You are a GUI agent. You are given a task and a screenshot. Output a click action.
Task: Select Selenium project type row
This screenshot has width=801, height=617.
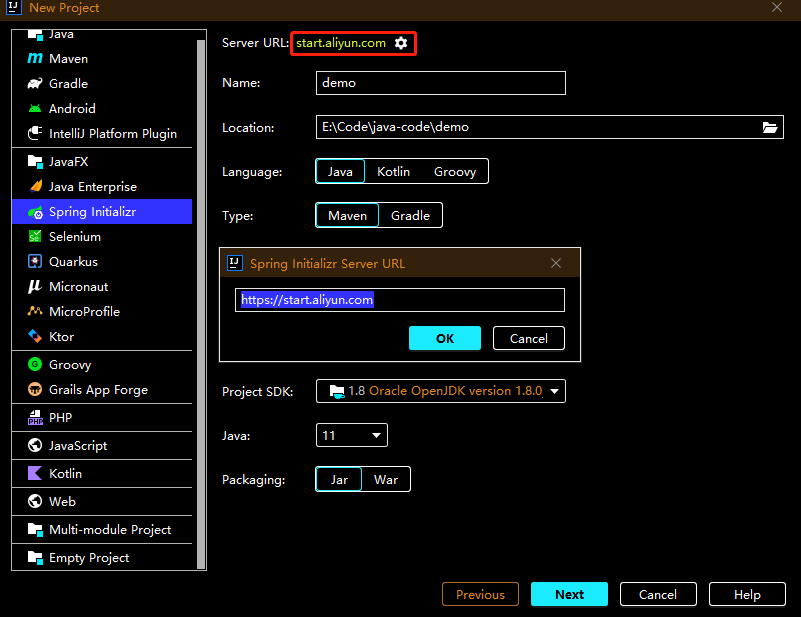click(x=102, y=236)
